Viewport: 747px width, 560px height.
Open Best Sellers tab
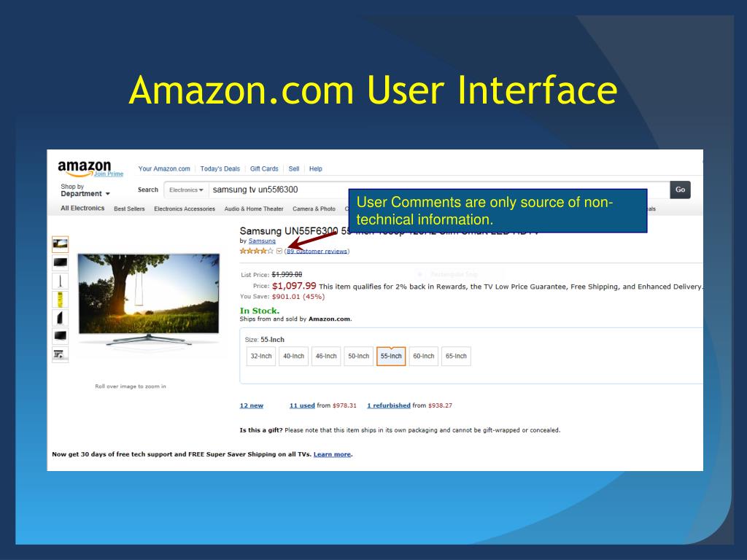click(x=129, y=209)
